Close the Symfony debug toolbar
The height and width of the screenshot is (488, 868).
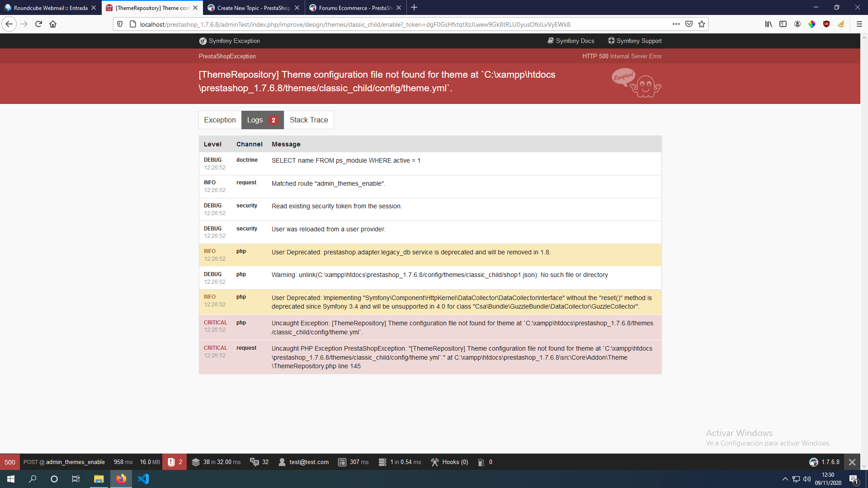tap(852, 462)
